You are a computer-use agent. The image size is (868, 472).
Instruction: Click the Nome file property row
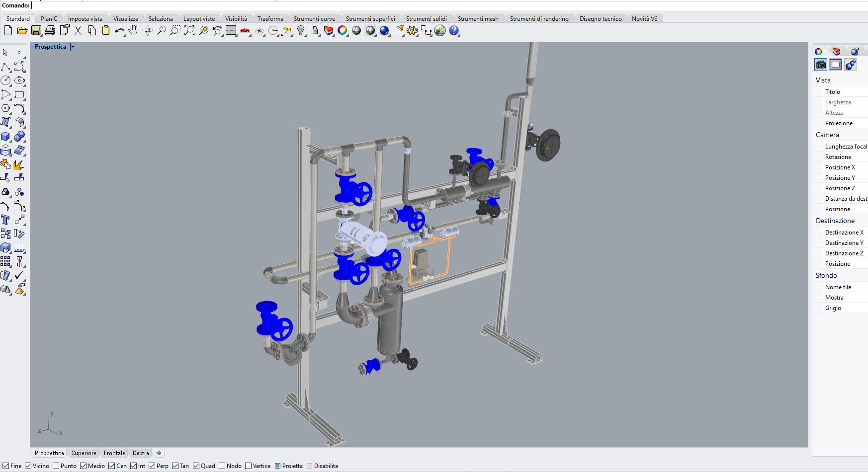841,287
